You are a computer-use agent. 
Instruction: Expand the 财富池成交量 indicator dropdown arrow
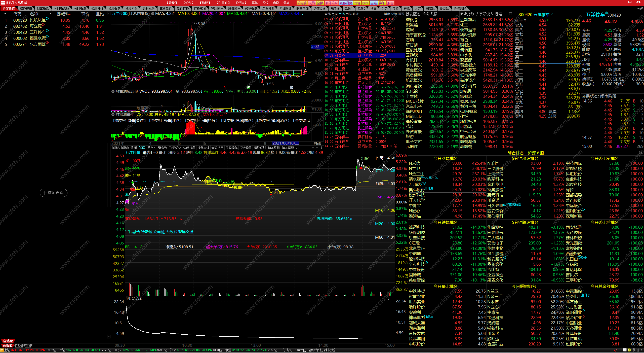tap(113, 91)
